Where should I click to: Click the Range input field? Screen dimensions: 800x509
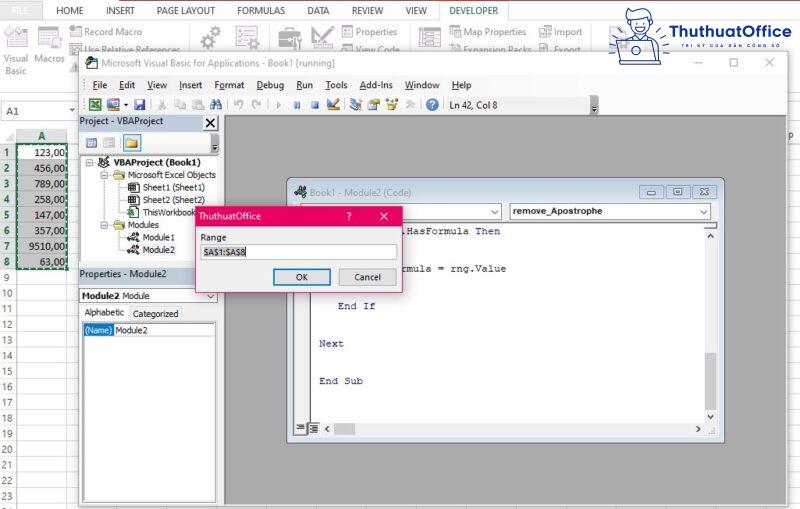pos(298,252)
